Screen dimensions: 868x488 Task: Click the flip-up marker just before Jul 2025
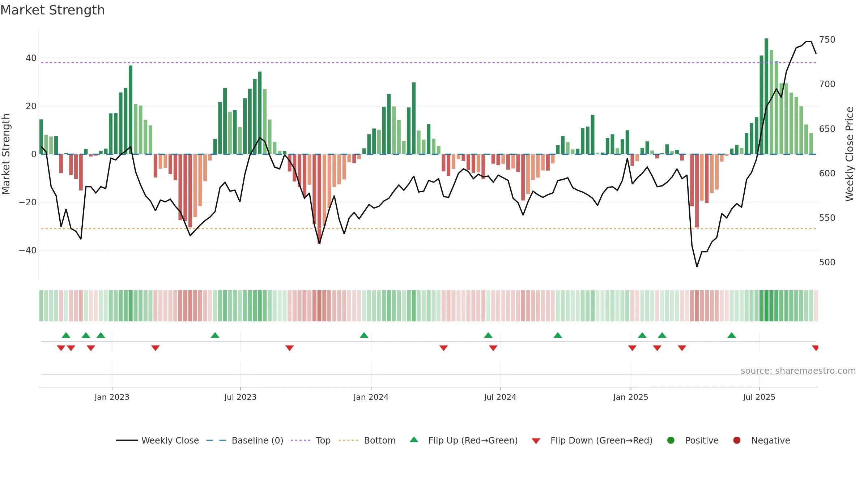732,335
